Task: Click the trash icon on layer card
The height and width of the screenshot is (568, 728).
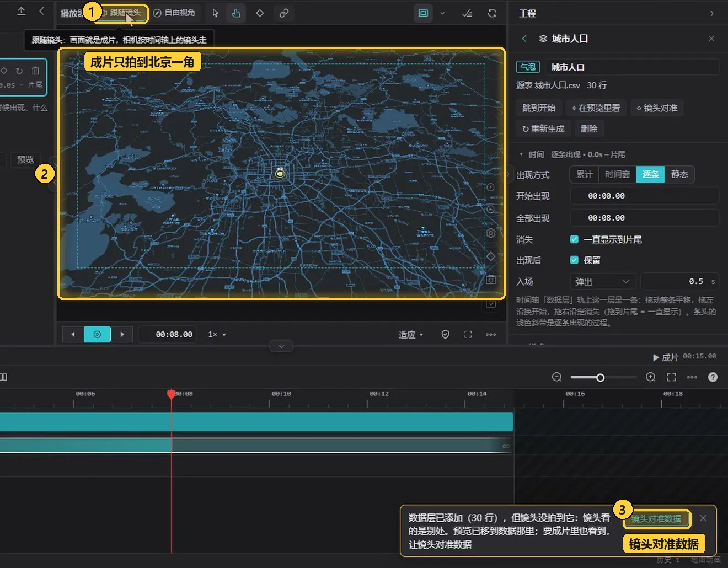Action: [35, 71]
